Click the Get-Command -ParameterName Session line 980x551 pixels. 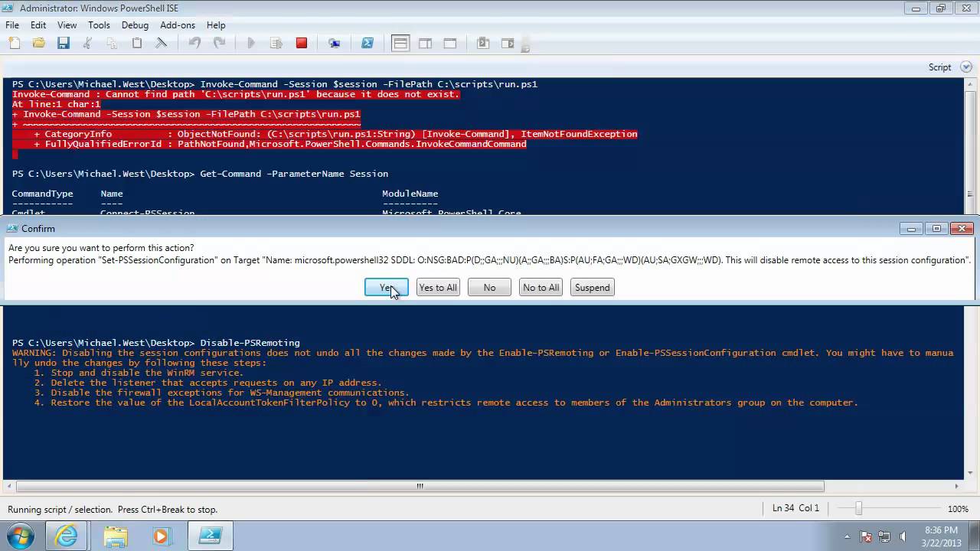coord(200,174)
